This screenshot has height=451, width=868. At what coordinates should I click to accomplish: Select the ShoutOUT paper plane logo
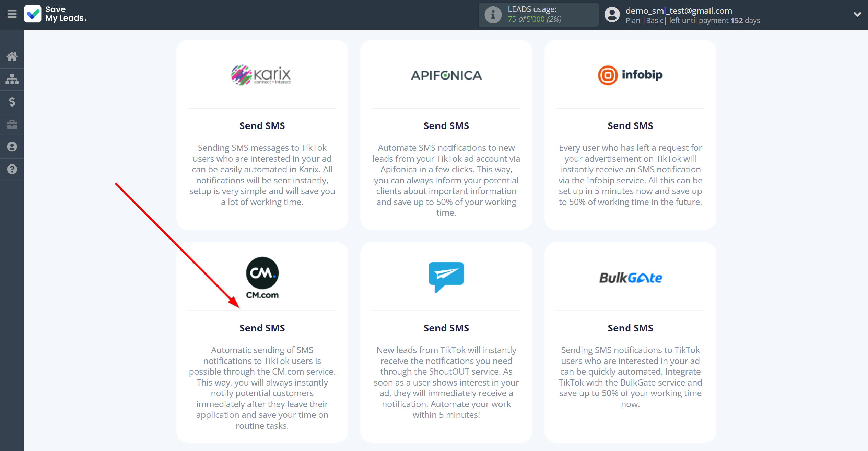446,277
